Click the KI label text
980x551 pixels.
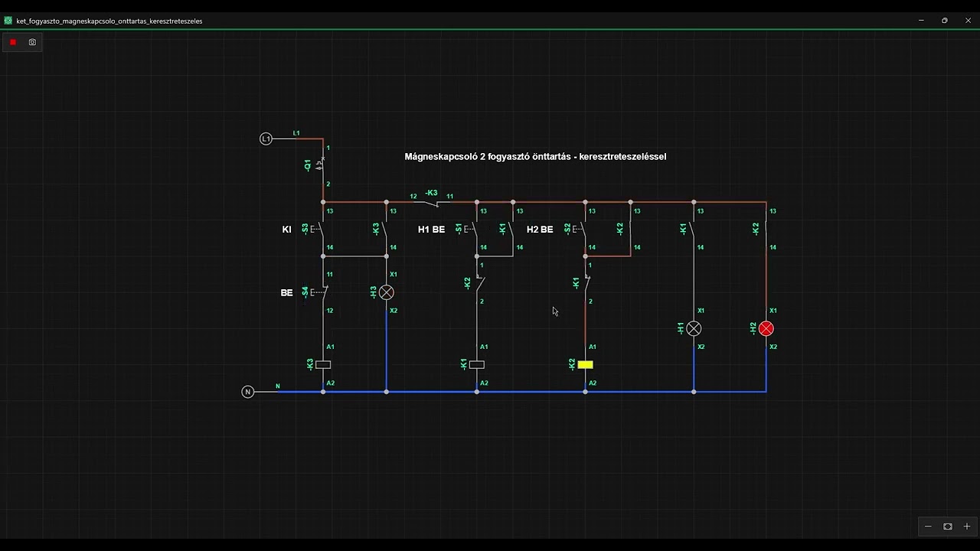click(287, 229)
